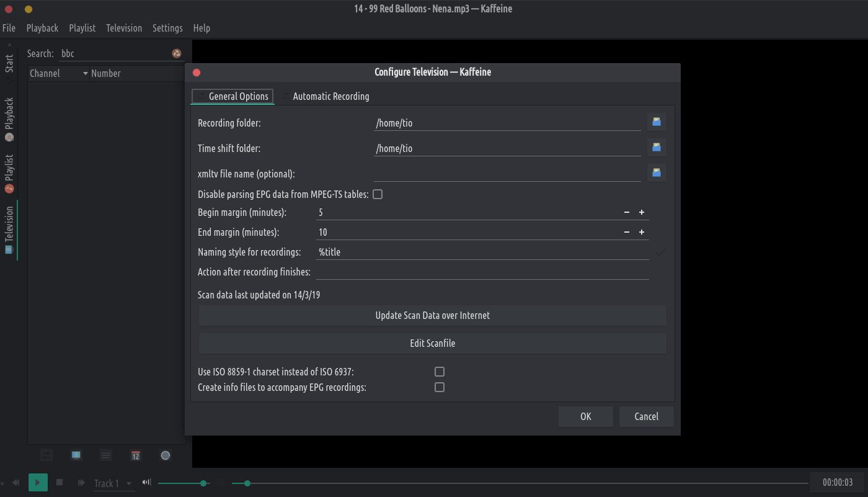
Task: Click Update Scan Data over Internet
Action: (x=432, y=315)
